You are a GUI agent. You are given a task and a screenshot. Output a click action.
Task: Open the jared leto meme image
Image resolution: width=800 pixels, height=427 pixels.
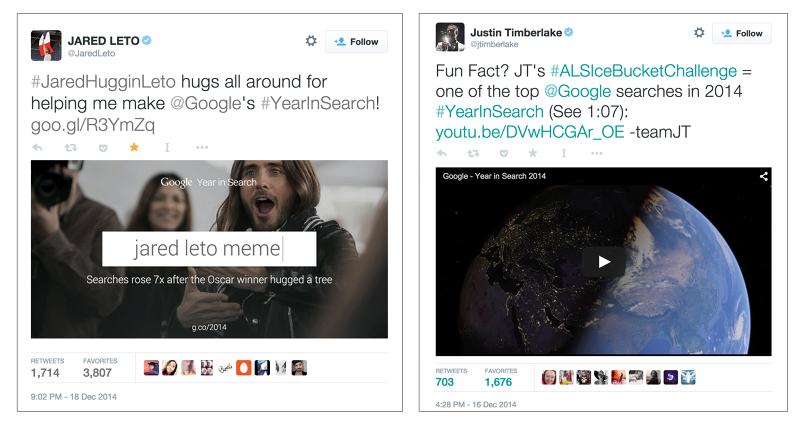click(209, 249)
